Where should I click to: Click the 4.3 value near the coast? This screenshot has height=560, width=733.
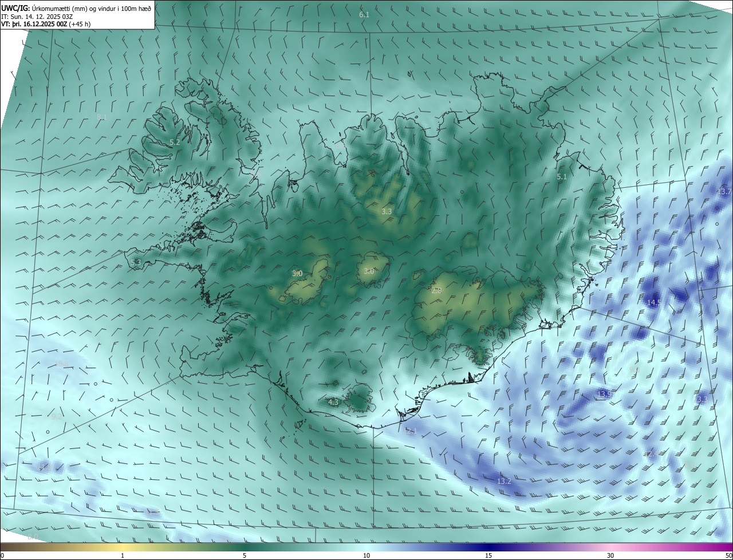pos(333,403)
